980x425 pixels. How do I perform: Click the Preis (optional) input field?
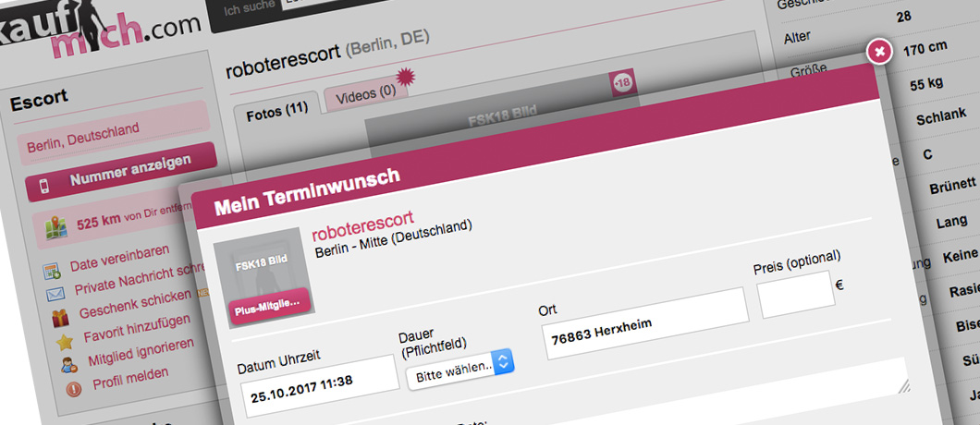click(796, 295)
